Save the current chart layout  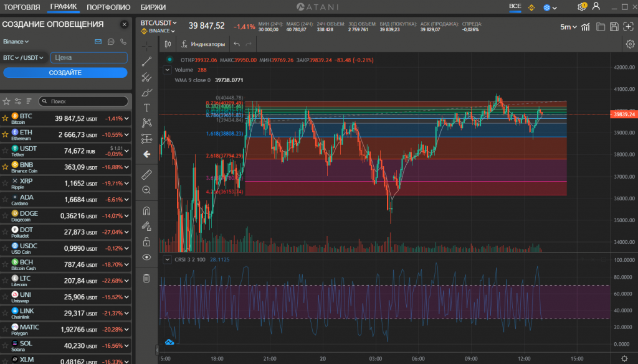pos(614,27)
